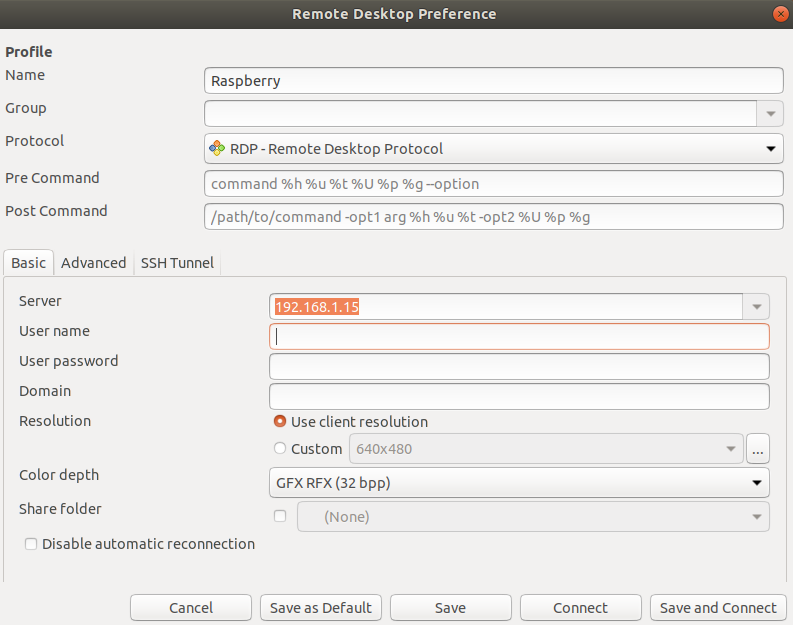793x625 pixels.
Task: Expand the Server history dropdown
Action: [756, 307]
